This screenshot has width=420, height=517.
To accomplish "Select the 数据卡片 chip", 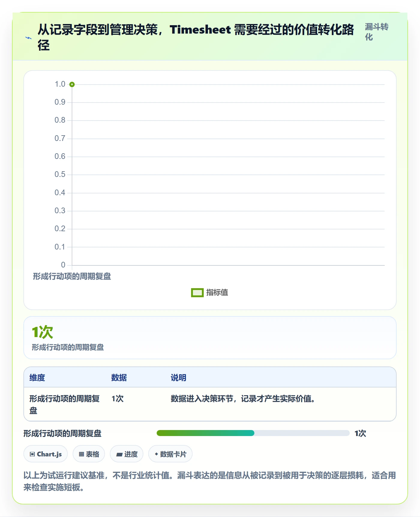I will 170,454.
